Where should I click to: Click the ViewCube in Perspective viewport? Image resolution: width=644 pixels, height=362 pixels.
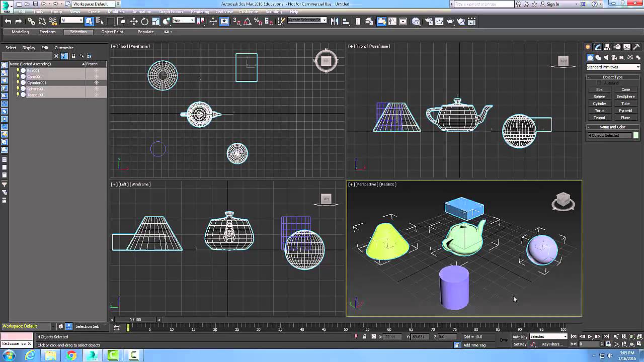[563, 201]
